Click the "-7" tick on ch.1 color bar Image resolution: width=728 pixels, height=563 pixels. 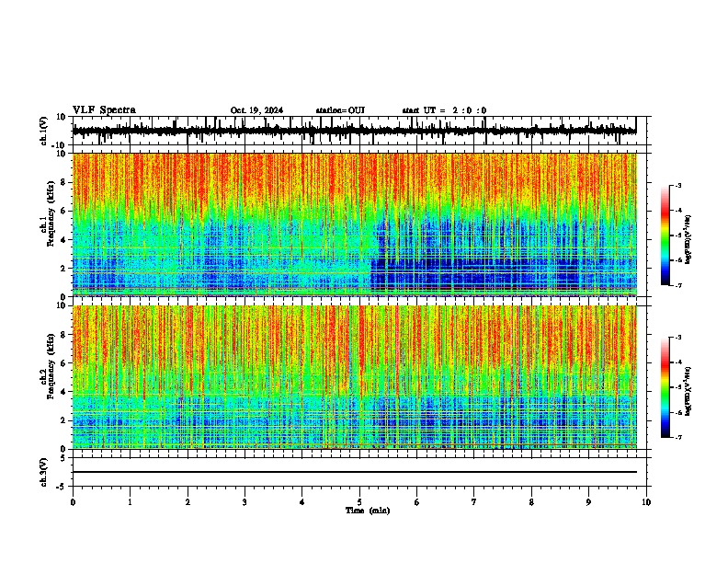point(677,285)
